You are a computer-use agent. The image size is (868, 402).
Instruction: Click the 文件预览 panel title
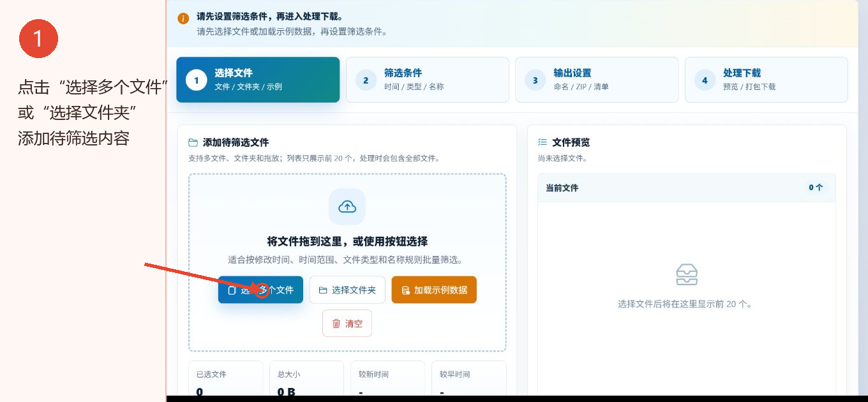tap(571, 142)
